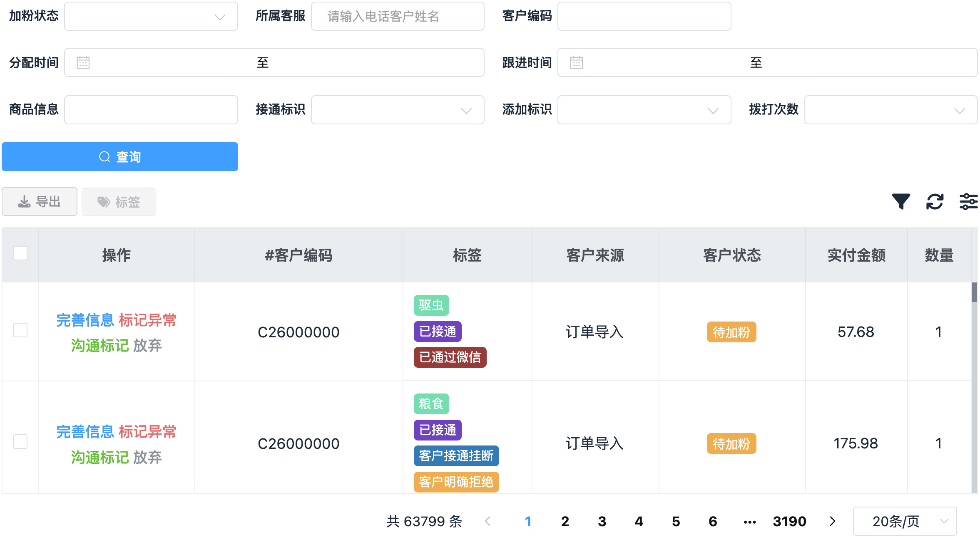
Task: Go to page 3 in pagination
Action: (602, 521)
